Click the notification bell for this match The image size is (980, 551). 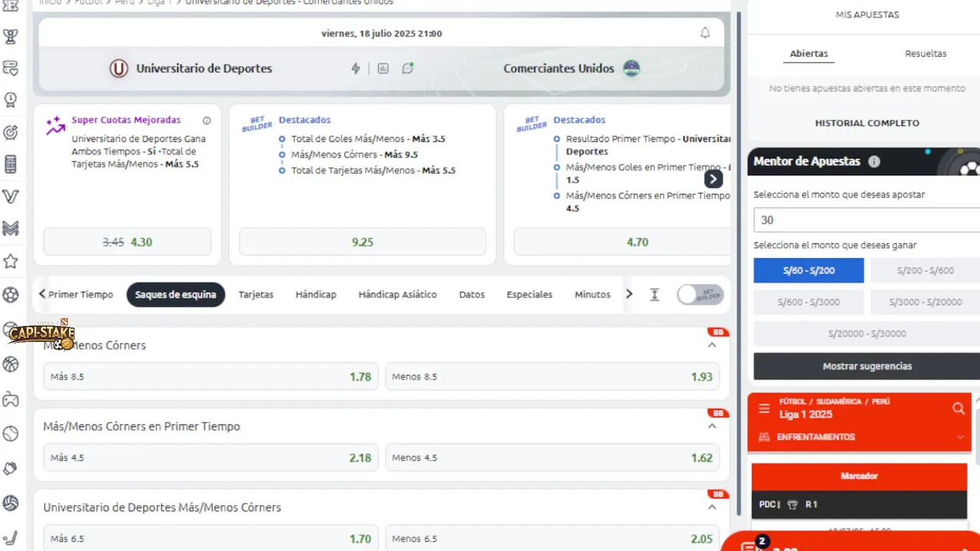(x=705, y=33)
